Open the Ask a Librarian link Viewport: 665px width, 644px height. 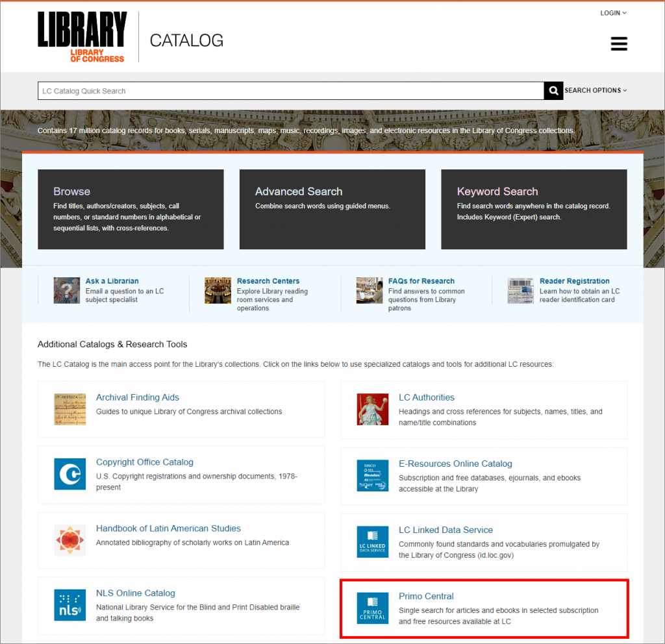tap(112, 281)
